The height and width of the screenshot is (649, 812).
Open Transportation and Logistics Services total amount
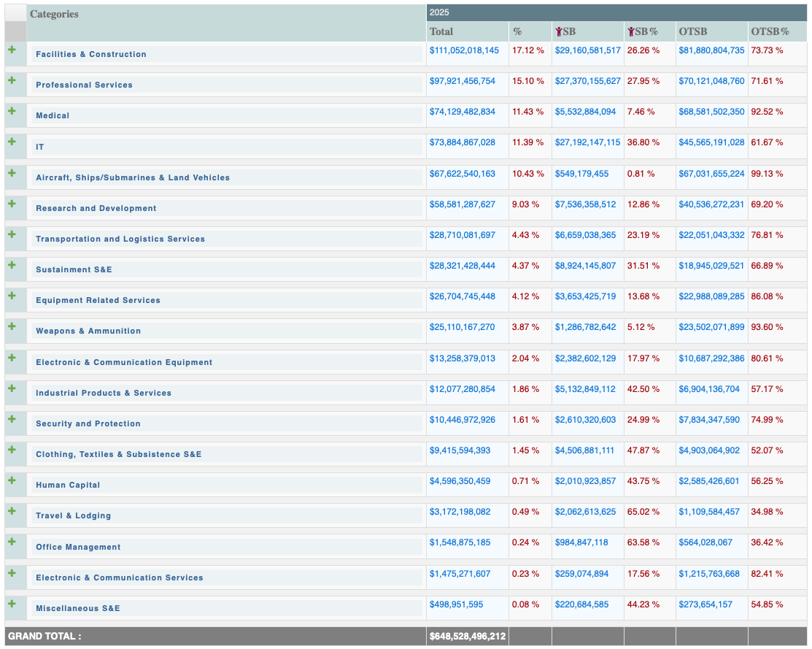click(462, 235)
